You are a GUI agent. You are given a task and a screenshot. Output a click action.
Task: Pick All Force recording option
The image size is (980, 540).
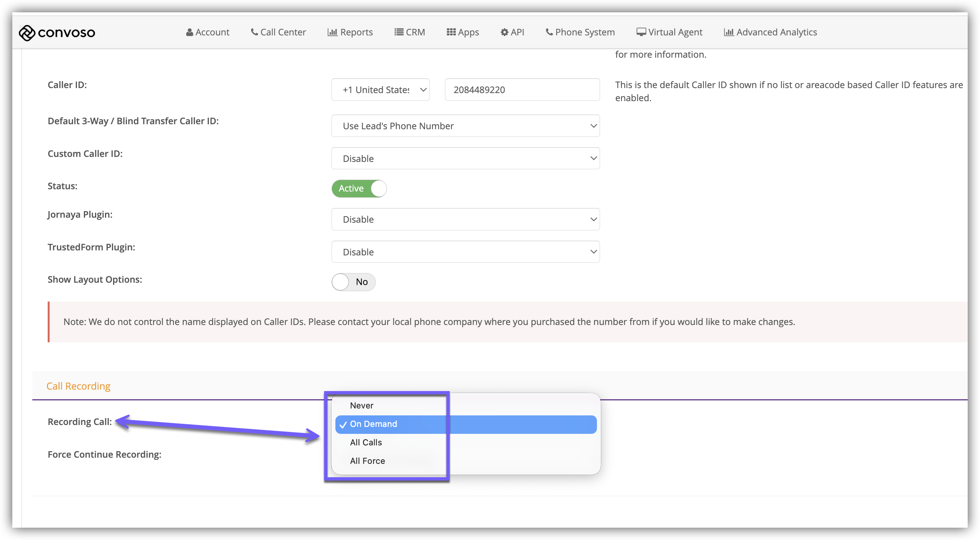(x=367, y=461)
